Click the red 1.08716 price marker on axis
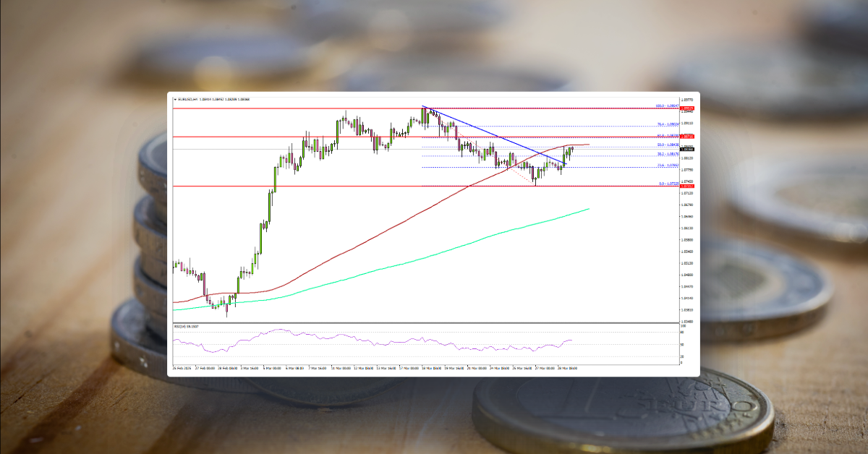 coord(687,136)
